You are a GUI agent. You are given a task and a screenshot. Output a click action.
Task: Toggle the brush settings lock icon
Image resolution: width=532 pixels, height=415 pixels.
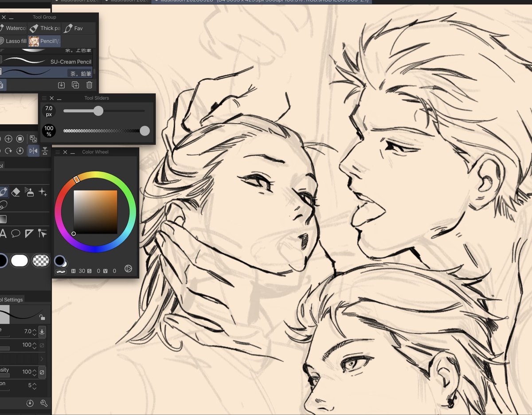click(42, 317)
